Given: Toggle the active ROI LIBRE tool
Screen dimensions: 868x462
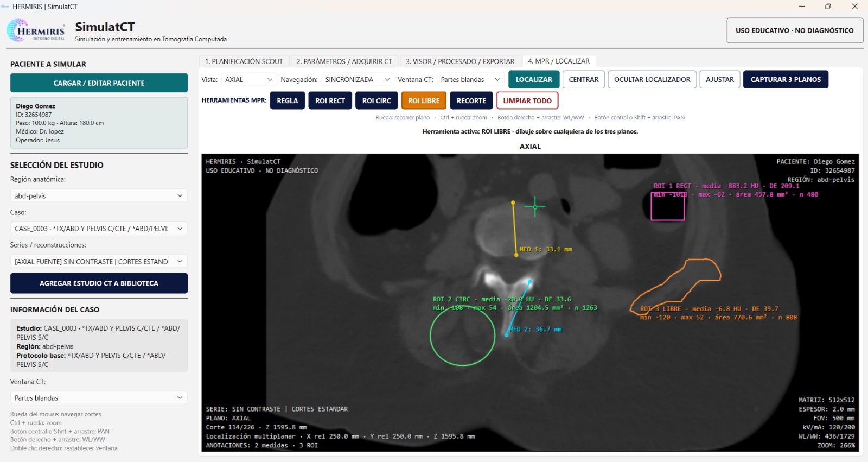Looking at the screenshot, I should pos(424,100).
